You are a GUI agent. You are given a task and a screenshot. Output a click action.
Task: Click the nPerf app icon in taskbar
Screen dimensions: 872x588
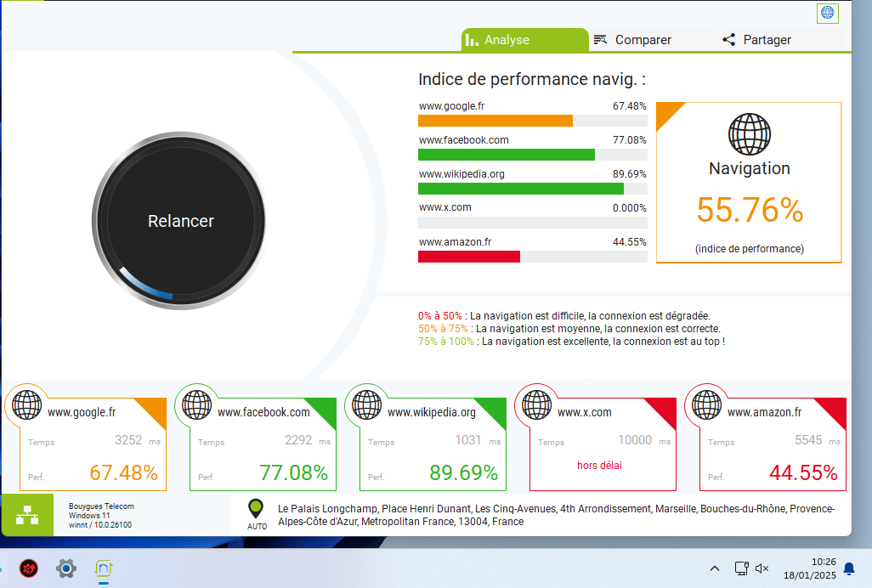pos(104,568)
